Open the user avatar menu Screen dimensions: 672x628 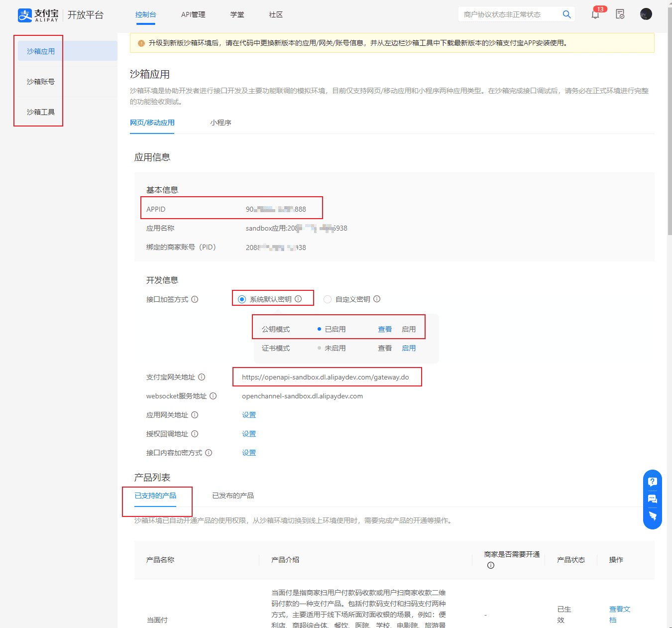point(646,14)
